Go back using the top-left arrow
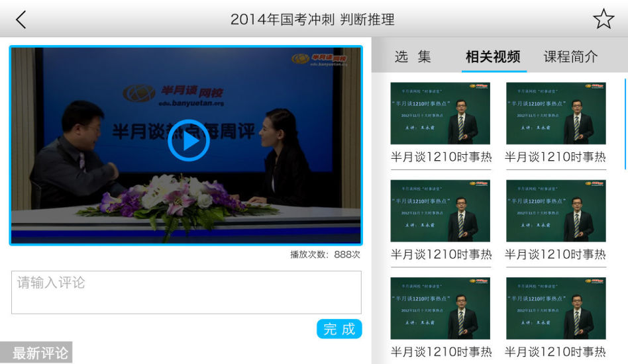The height and width of the screenshot is (364, 628). [21, 19]
